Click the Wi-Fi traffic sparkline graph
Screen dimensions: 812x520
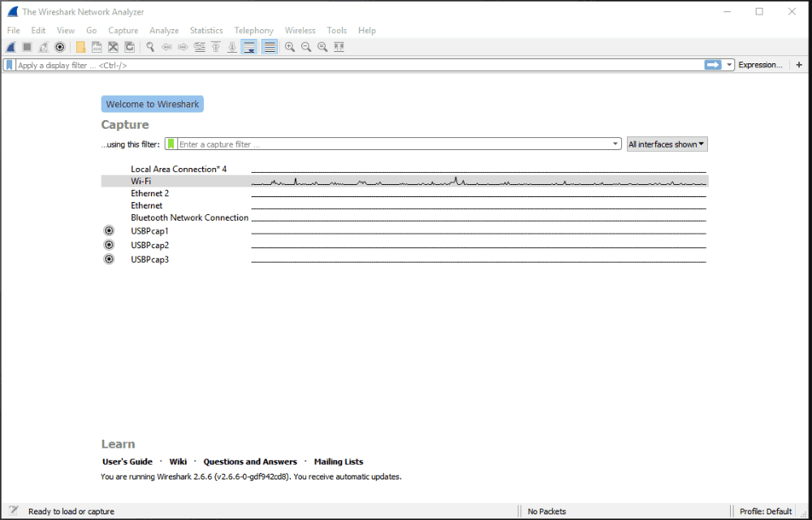[x=479, y=181]
